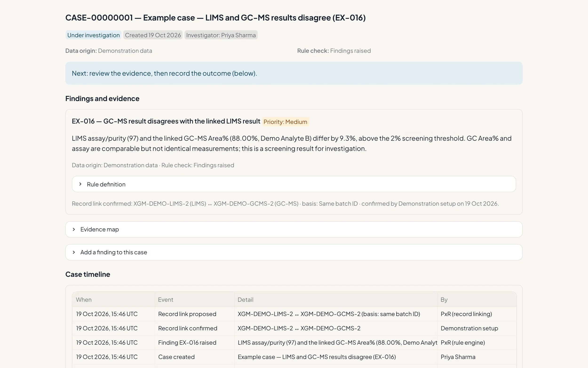The height and width of the screenshot is (368, 588).
Task: Select the Rule check: Findings raised header text
Action: click(x=334, y=51)
